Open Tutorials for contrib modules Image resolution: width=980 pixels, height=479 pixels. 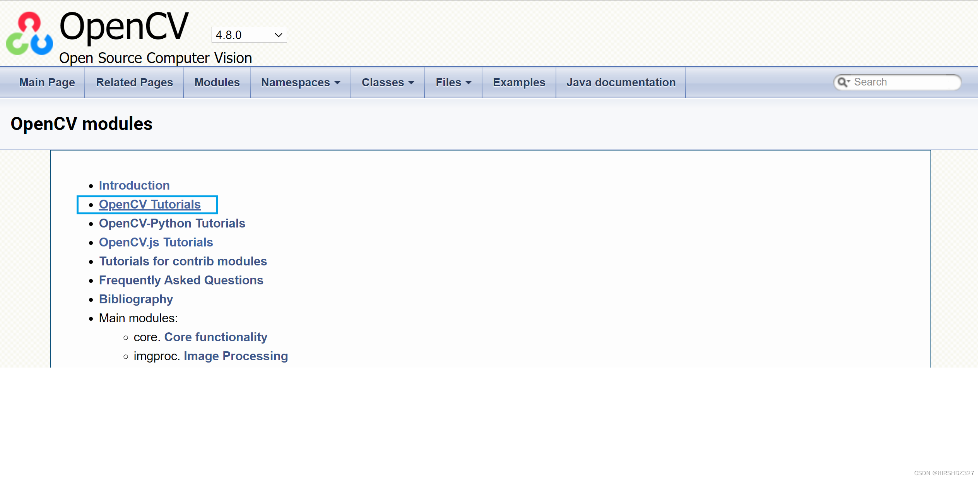coord(183,261)
